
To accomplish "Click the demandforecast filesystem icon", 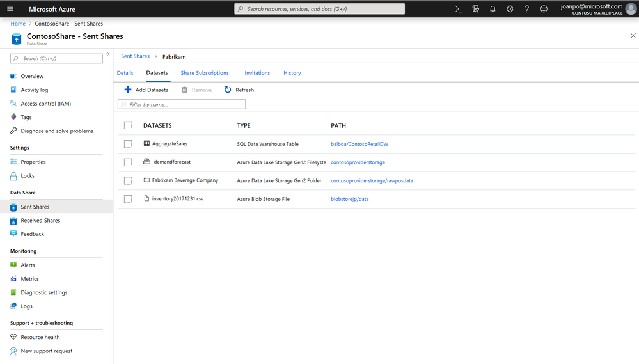I will click(146, 162).
